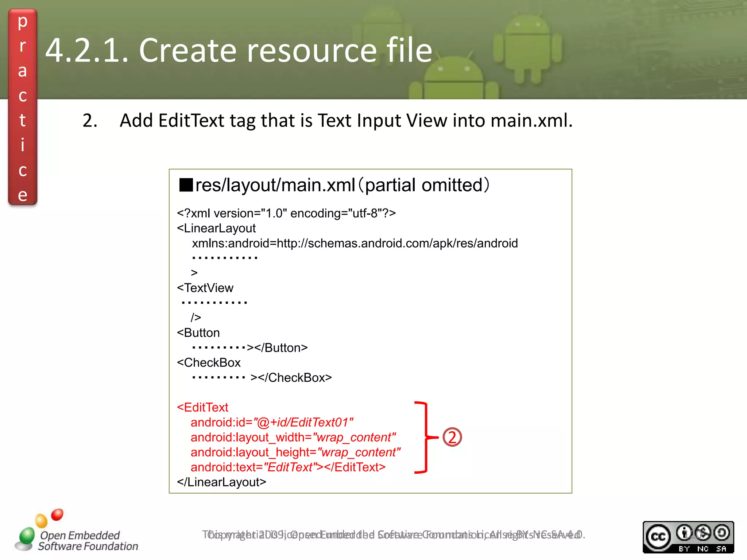Click the heading 'res/layout/main.xml (partial omitted)'
The image size is (747, 560).
334,185
